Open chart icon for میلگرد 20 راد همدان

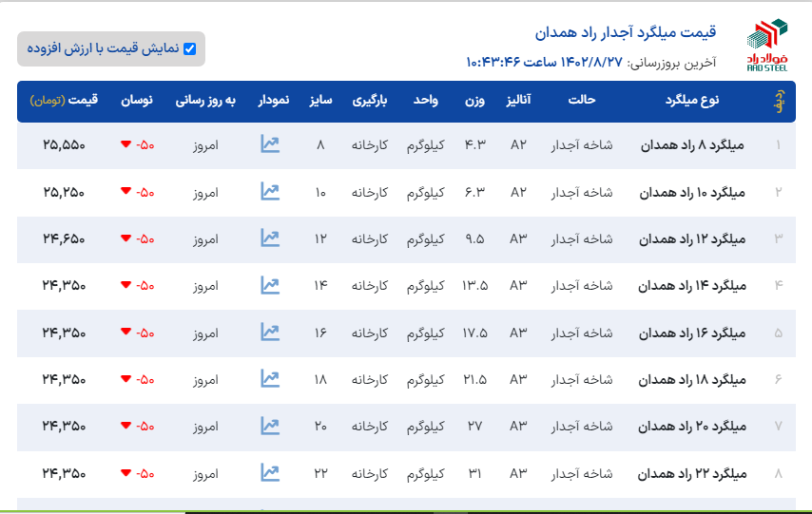point(270,426)
